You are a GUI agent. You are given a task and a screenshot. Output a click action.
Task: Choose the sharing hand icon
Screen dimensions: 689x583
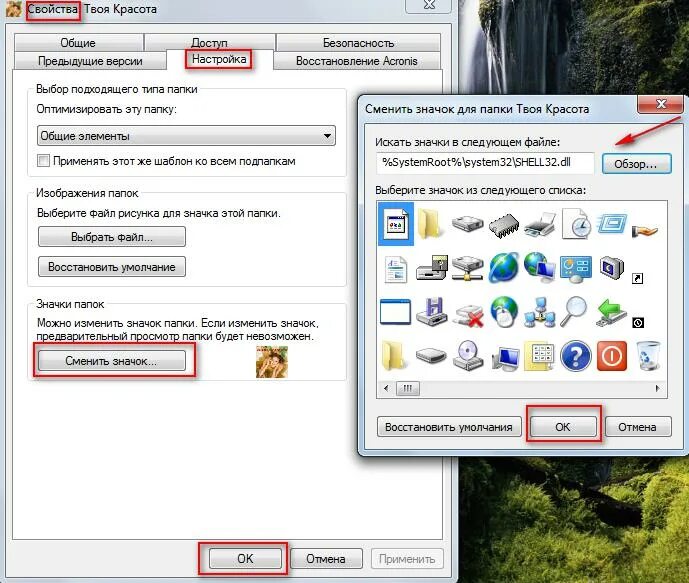(644, 230)
